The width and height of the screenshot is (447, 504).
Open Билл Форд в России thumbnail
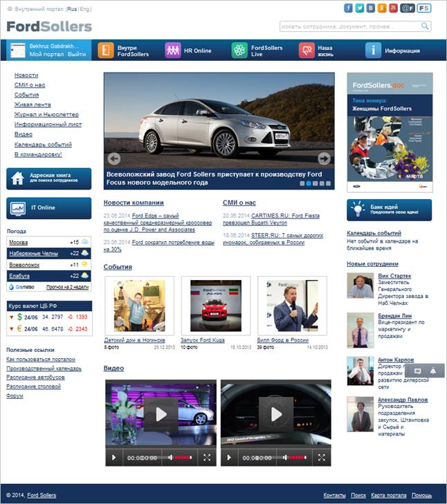point(292,306)
